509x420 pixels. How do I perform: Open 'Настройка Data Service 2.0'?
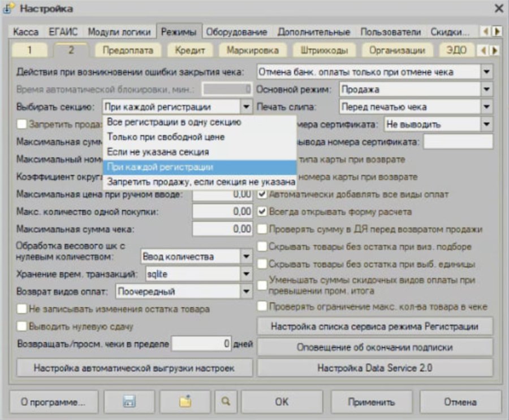click(375, 368)
